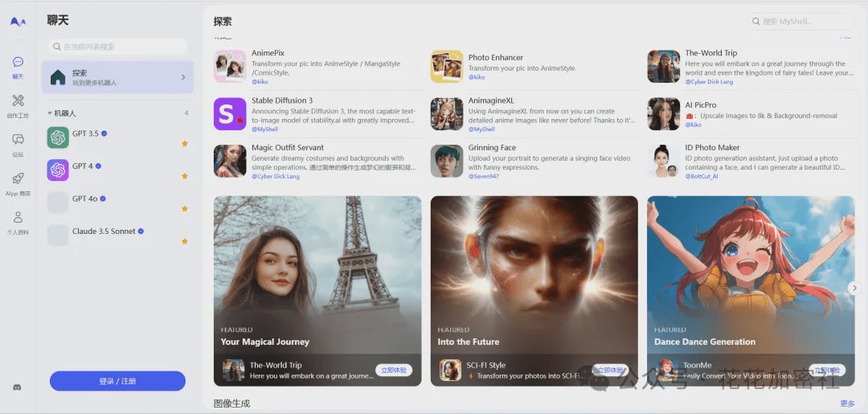Open @BoltCut_AI author link
Screen dimensions: 868x414
pos(702,176)
